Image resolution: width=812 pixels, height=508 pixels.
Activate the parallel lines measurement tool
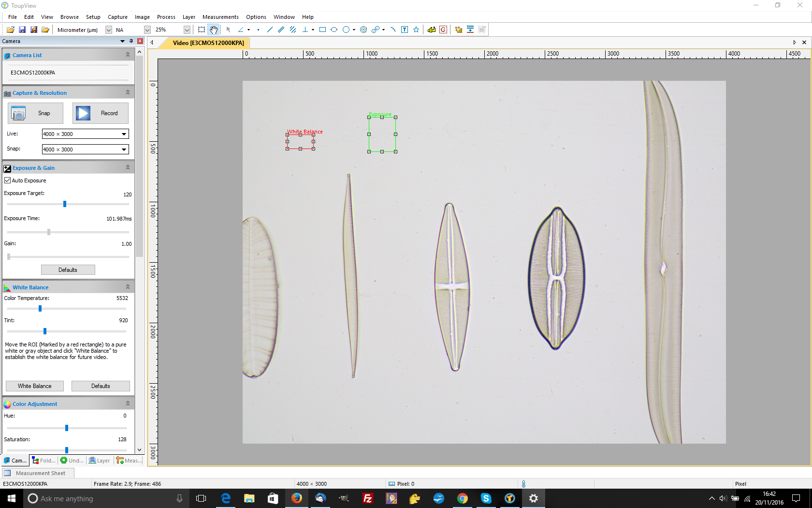coord(281,30)
